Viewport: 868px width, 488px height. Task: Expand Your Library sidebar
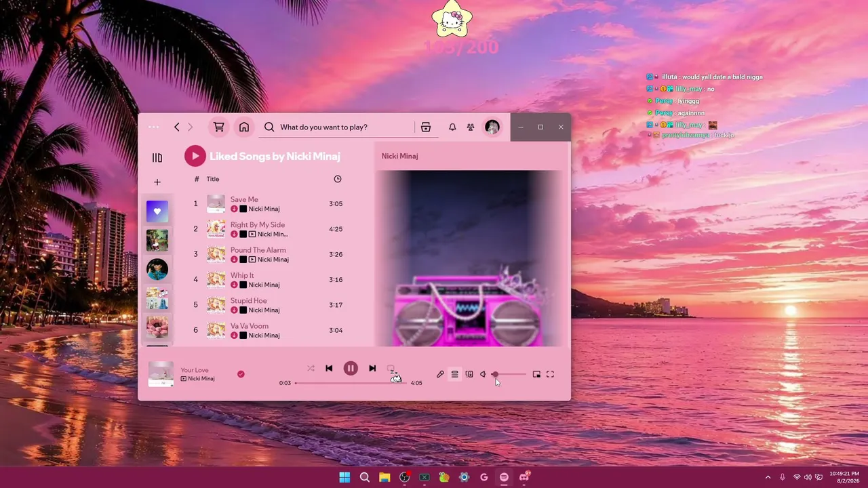(157, 157)
